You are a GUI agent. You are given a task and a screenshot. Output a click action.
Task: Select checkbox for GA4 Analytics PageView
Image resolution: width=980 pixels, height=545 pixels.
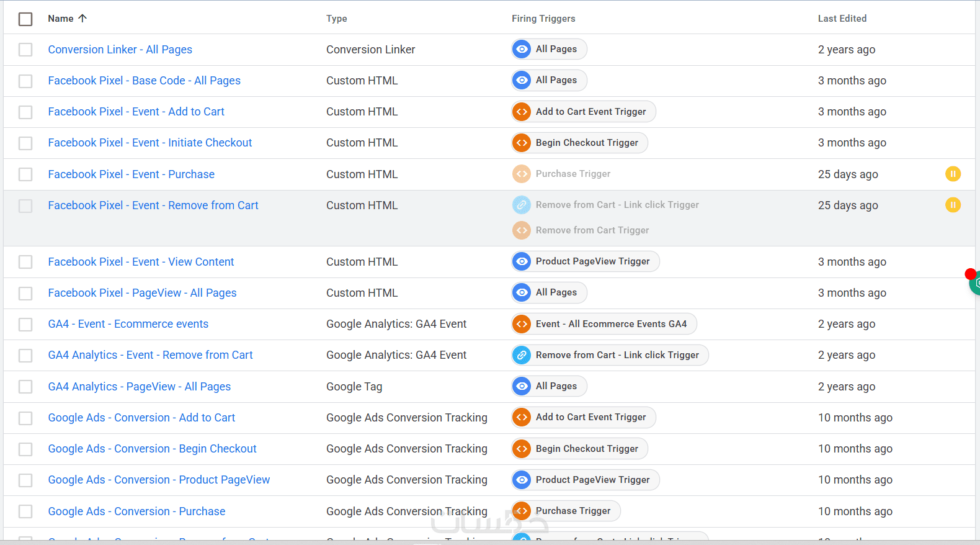pyautogui.click(x=25, y=387)
